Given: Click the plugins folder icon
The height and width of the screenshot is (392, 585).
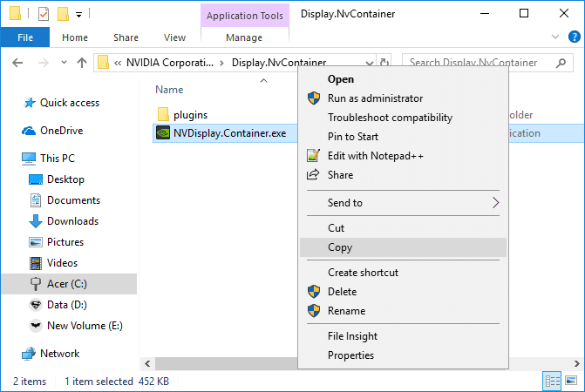Looking at the screenshot, I should point(163,114).
